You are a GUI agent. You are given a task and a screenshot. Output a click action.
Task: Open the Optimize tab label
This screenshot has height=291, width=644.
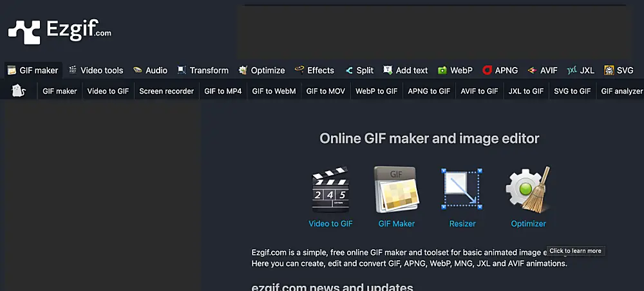pyautogui.click(x=268, y=71)
